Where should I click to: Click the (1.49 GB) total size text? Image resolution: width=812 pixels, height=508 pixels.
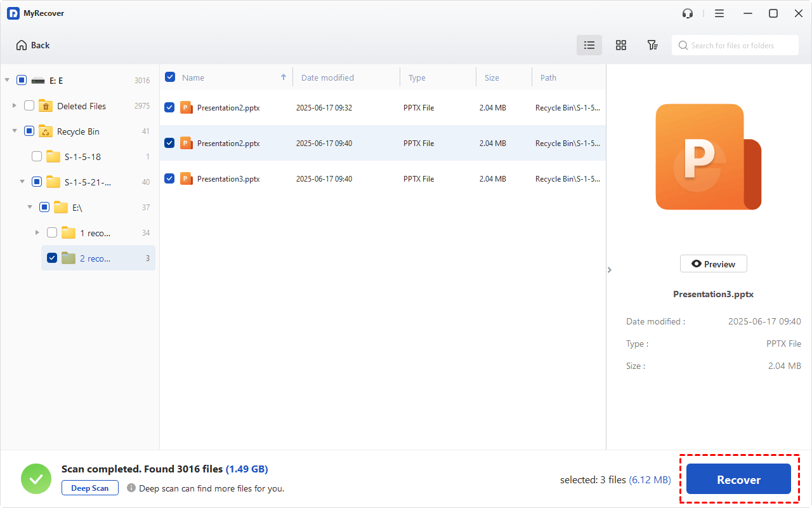pyautogui.click(x=247, y=469)
